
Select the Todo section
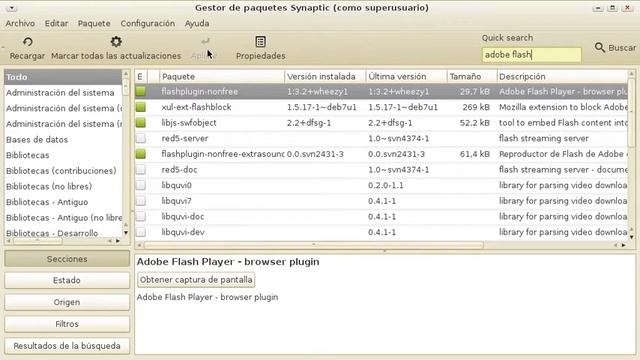pos(63,77)
